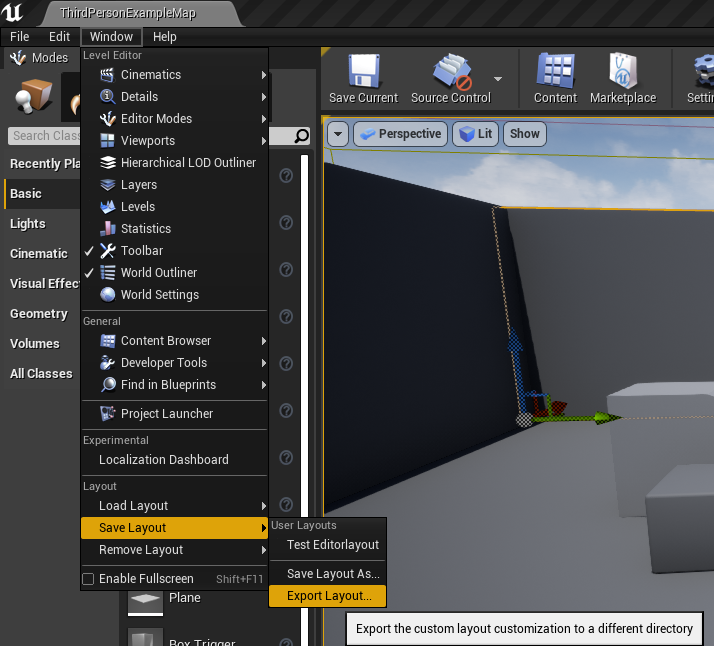
Task: Click the Developer Tools icon
Action: tap(107, 363)
